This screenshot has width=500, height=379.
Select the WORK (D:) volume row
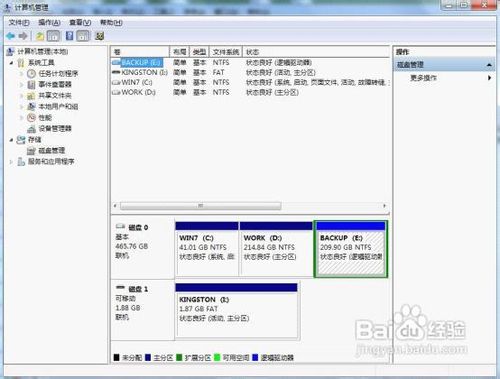[250, 92]
